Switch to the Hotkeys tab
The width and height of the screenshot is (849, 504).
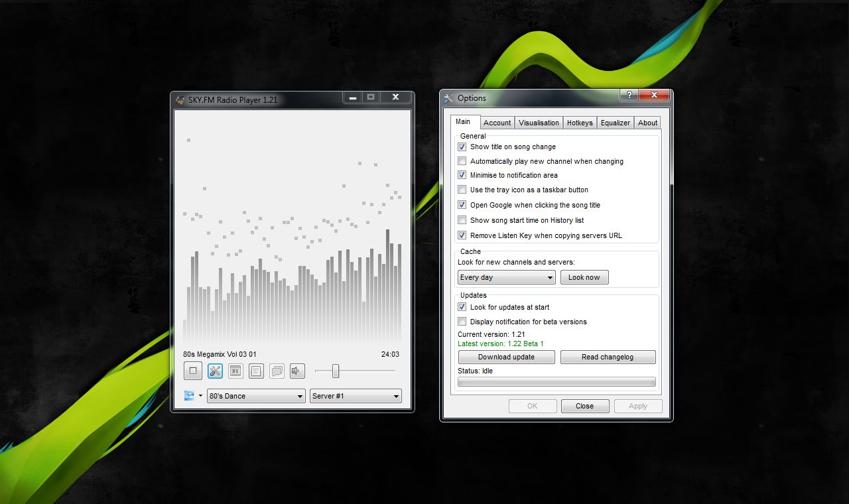point(580,123)
